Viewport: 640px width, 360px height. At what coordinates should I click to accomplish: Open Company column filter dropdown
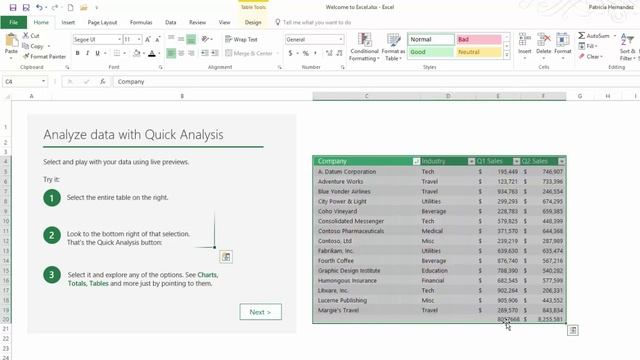point(416,161)
